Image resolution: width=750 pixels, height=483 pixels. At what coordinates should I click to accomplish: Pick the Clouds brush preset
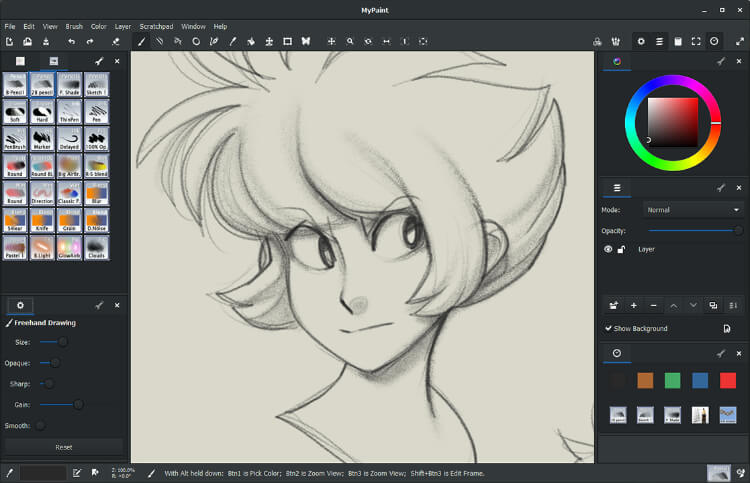click(x=97, y=246)
